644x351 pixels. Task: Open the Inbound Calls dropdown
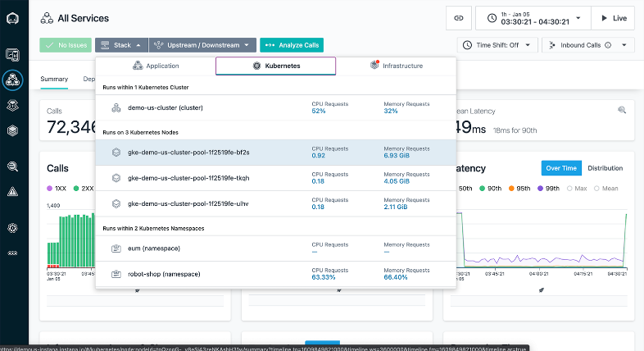[588, 45]
